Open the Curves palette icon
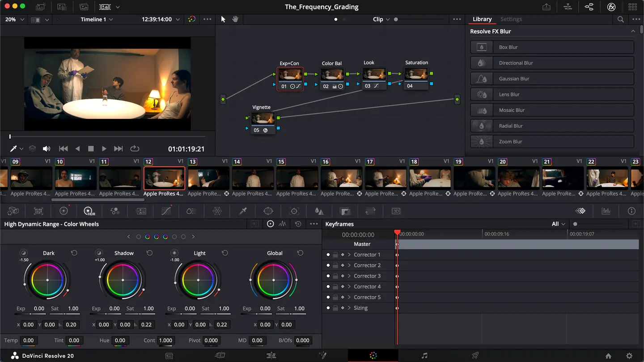This screenshot has width=644, height=362. pyautogui.click(x=166, y=211)
